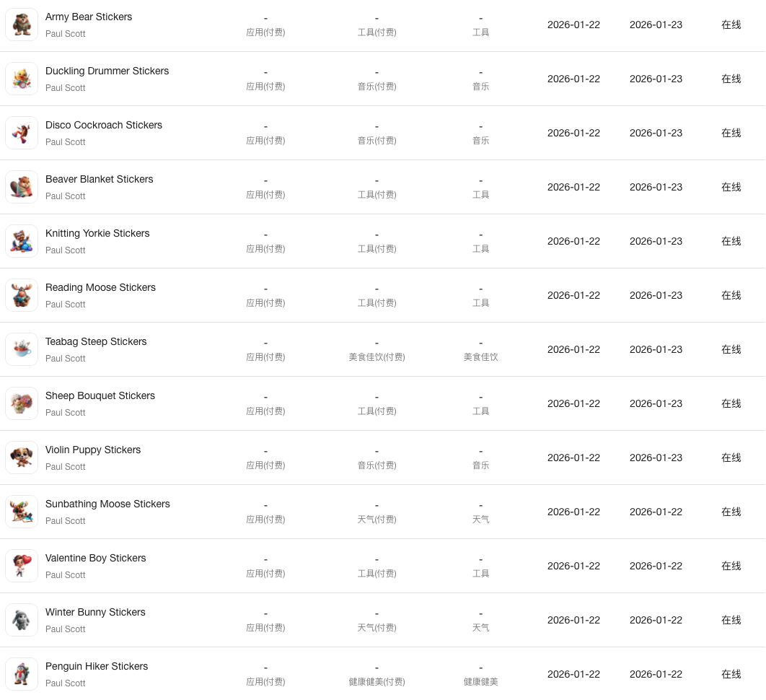Click 天气 category in Winter Bunny row
Screen dimensions: 766x700
click(x=480, y=628)
